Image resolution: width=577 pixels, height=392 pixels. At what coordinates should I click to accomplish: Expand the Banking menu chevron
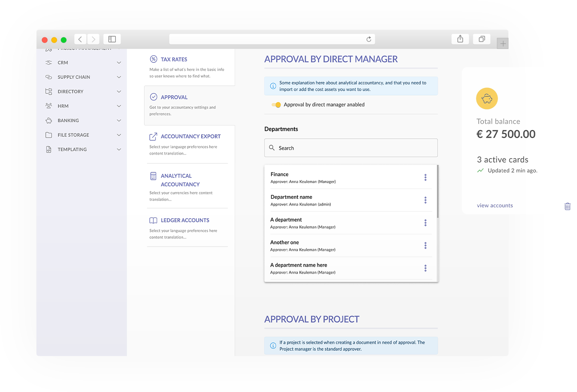[119, 120]
